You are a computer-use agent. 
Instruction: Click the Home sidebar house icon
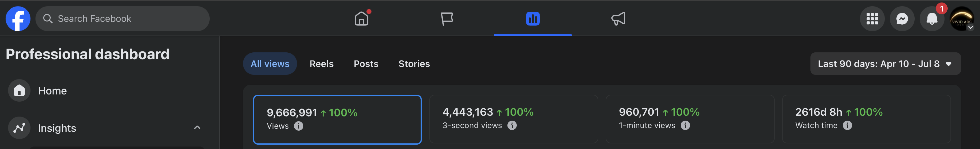point(19,91)
